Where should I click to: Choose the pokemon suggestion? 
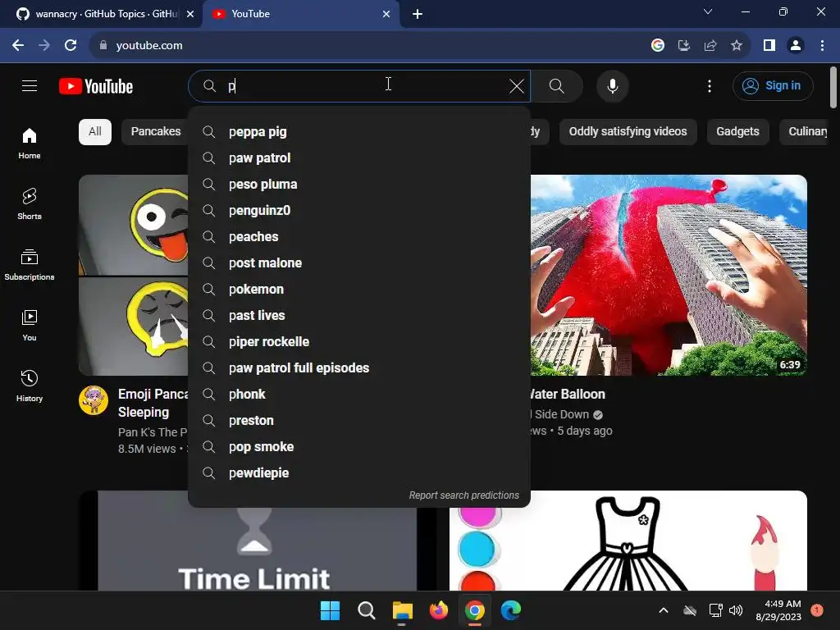(x=359, y=290)
